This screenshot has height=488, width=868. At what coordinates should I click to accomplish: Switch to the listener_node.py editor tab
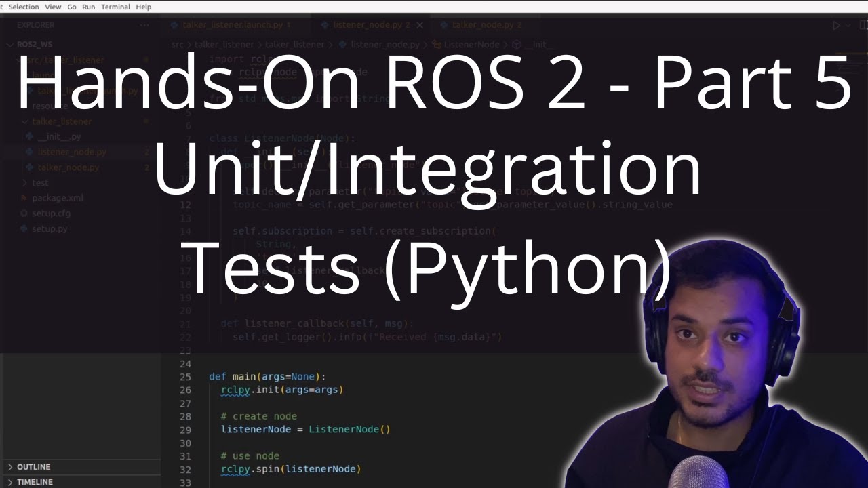pos(371,25)
